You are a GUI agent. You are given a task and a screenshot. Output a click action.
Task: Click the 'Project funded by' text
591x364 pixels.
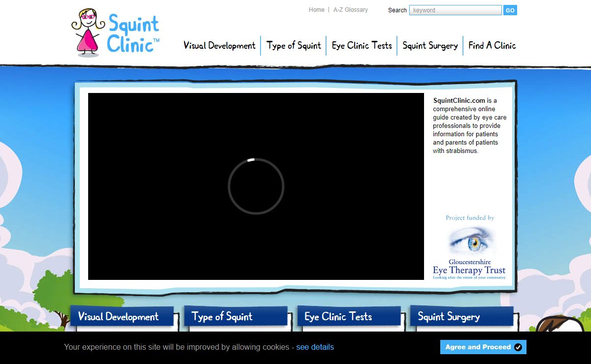coord(470,218)
